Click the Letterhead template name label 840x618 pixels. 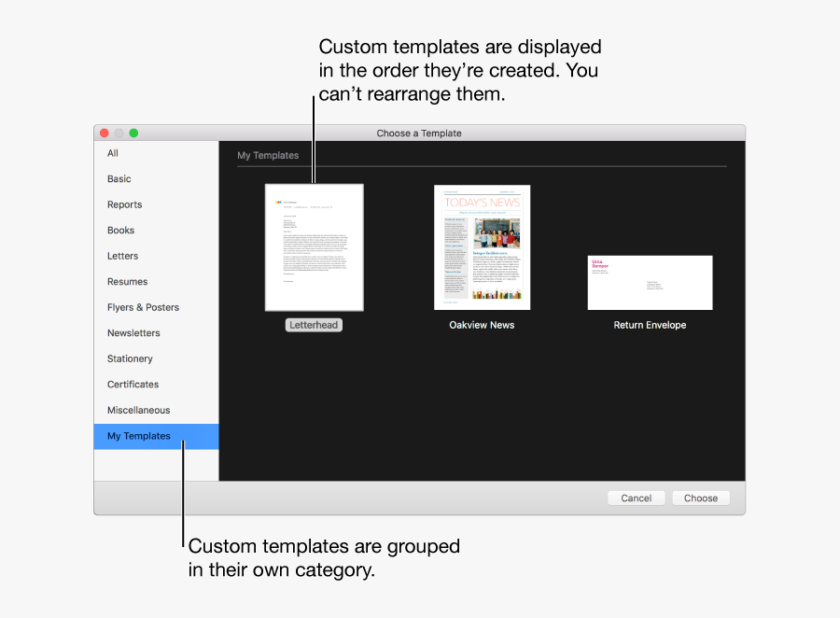[314, 325]
